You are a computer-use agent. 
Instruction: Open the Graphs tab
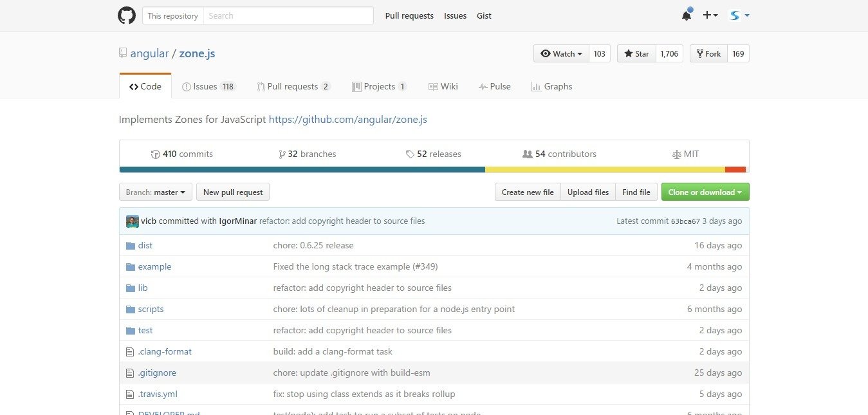[x=551, y=86]
